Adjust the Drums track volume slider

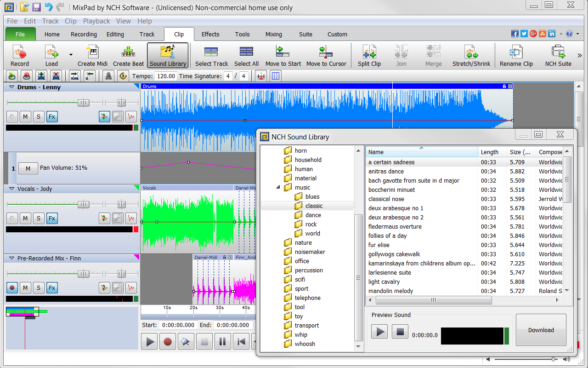coord(83,103)
